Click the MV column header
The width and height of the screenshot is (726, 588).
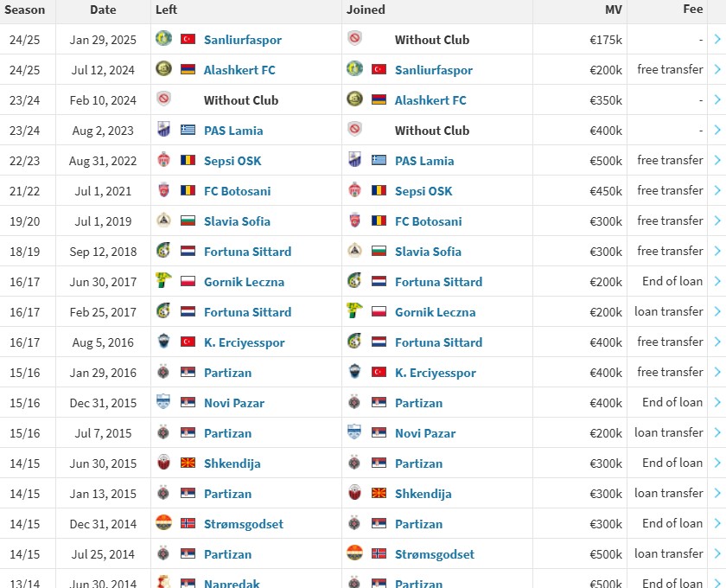click(x=613, y=10)
